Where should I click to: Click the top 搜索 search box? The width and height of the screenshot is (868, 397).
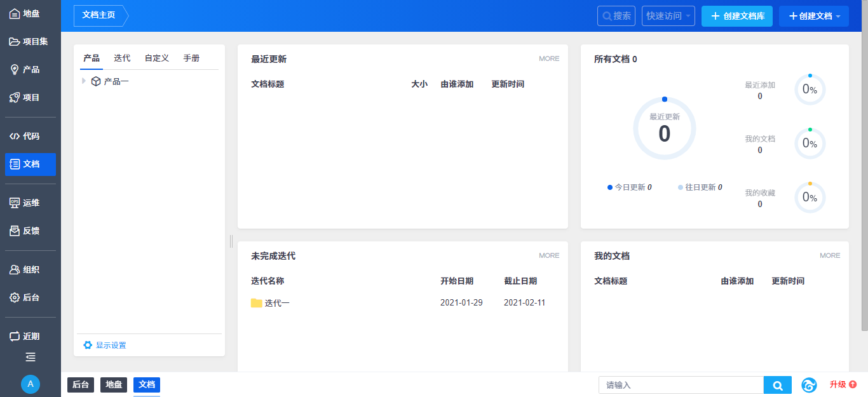616,16
